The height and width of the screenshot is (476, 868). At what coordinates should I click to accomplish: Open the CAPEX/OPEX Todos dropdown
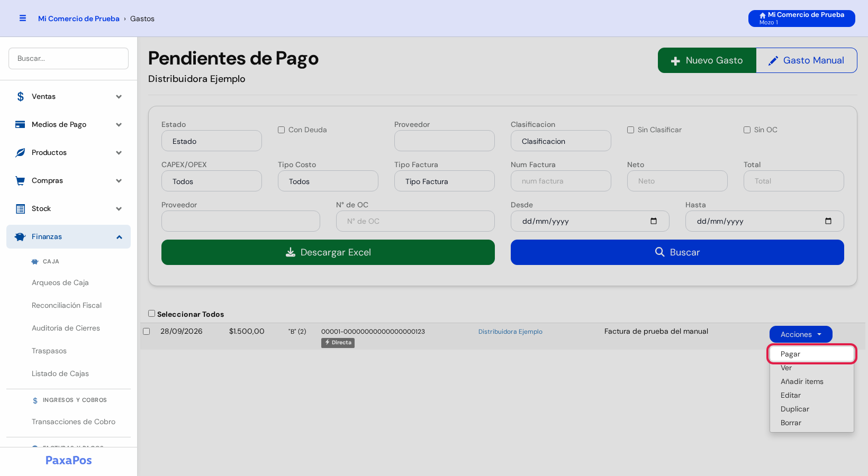pos(212,181)
